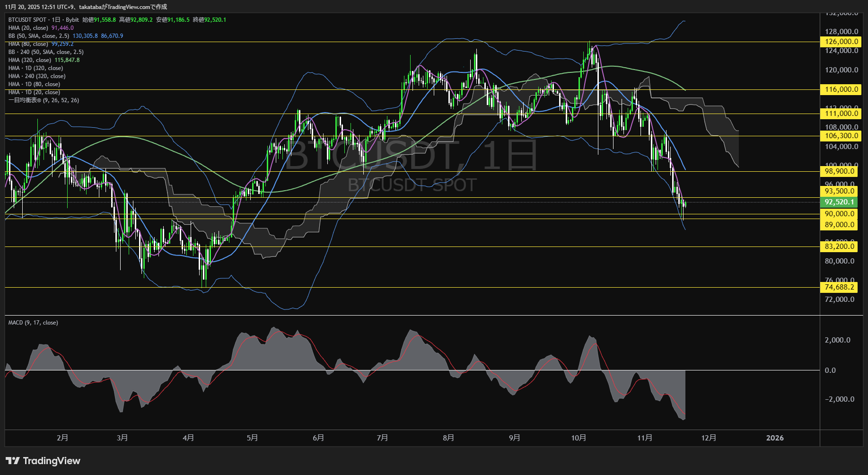Click the chart creation timestamp header text
The height and width of the screenshot is (475, 868).
(x=86, y=7)
